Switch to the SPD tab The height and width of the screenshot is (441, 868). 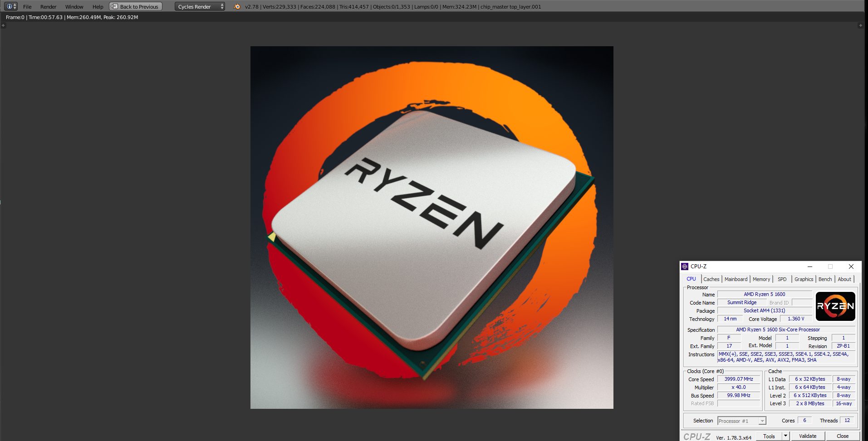click(x=782, y=279)
